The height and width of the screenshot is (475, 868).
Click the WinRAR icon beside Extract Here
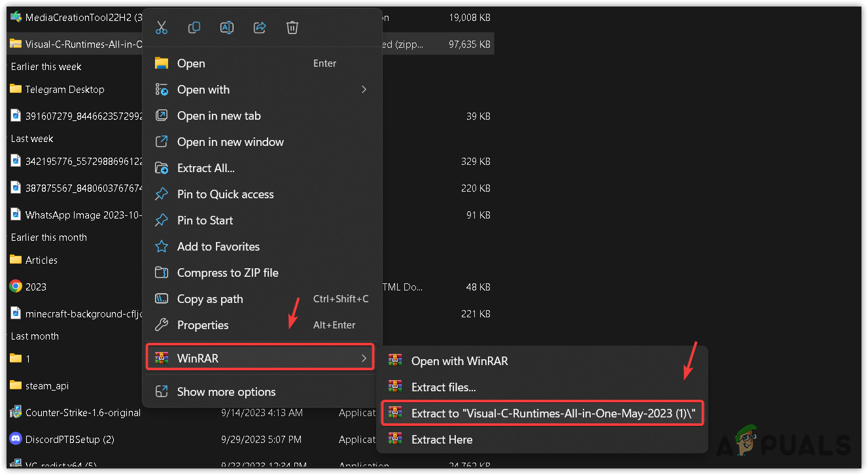(394, 440)
